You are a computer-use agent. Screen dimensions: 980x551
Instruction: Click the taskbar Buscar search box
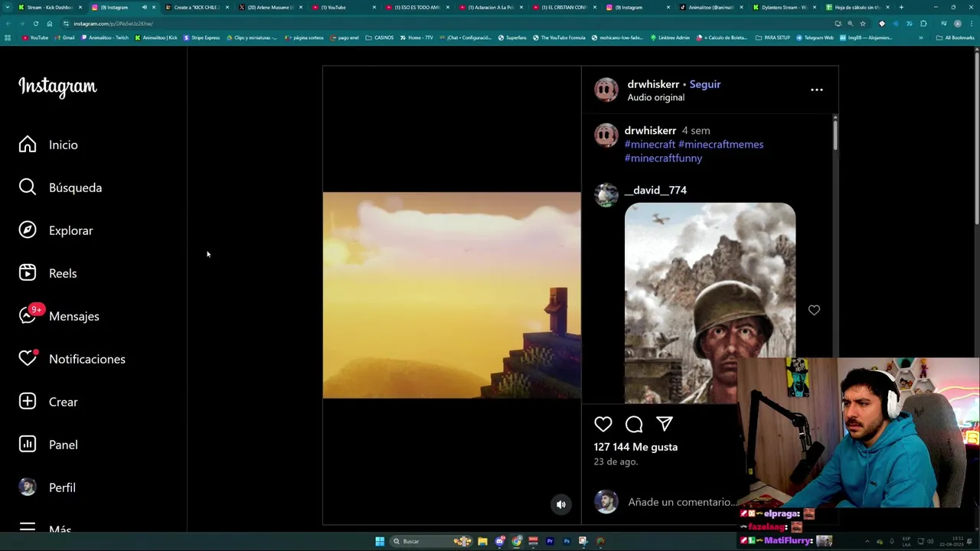tap(433, 542)
